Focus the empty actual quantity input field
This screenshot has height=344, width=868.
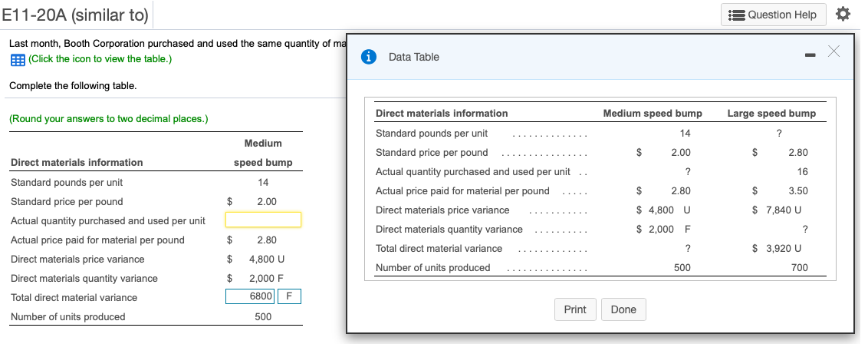pyautogui.click(x=263, y=220)
